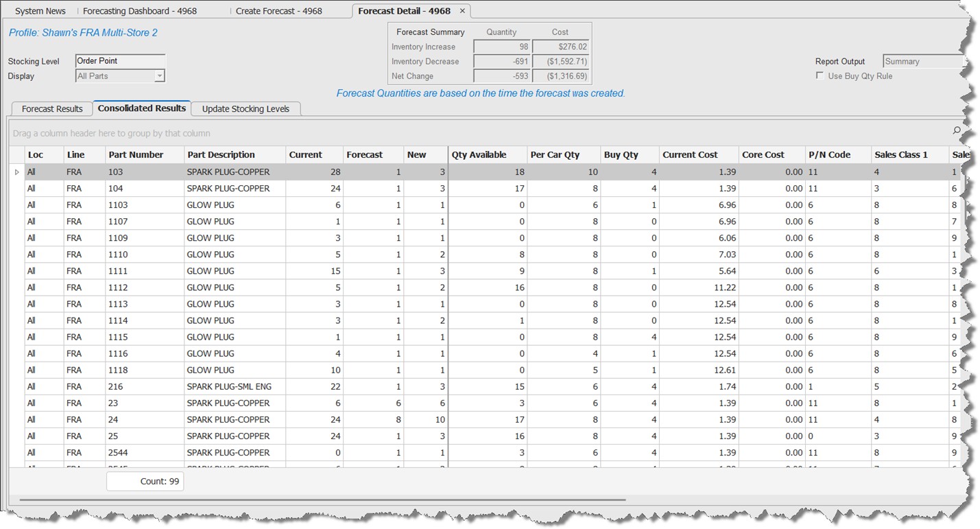
Task: Go to the Create Forecast - 4968 tab
Action: (x=278, y=11)
